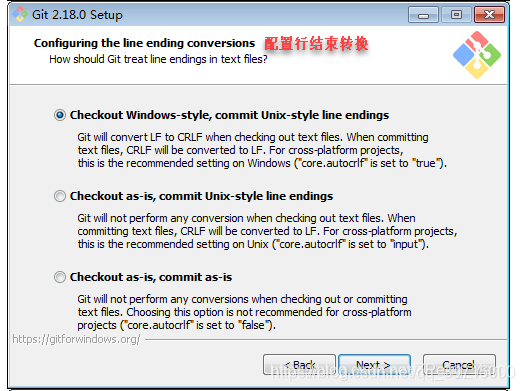Pick the Checkout as-is, commit as-is radio button
This screenshot has width=525, height=391.
pos(60,277)
